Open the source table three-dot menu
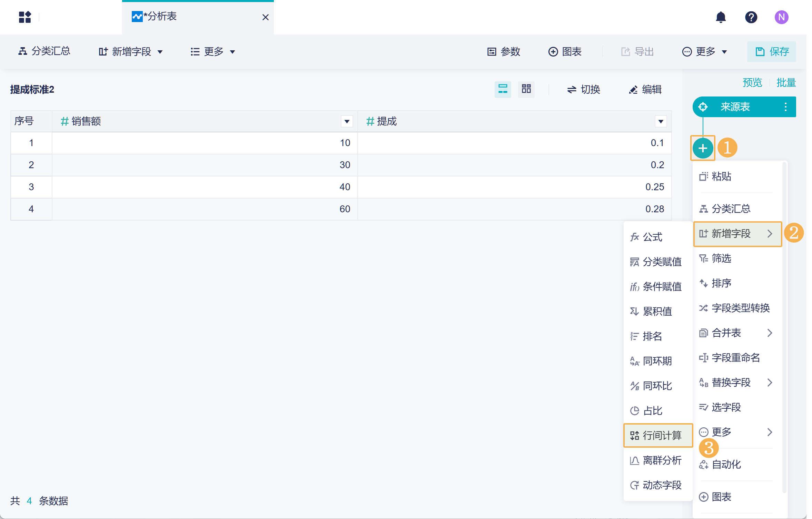Viewport: 812px width, 519px height. click(785, 107)
